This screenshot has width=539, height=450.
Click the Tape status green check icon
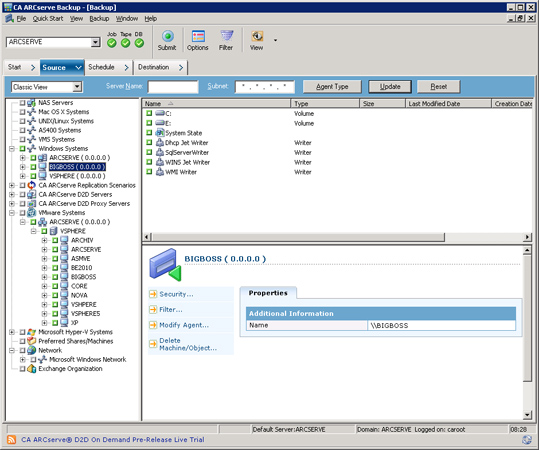click(x=125, y=43)
